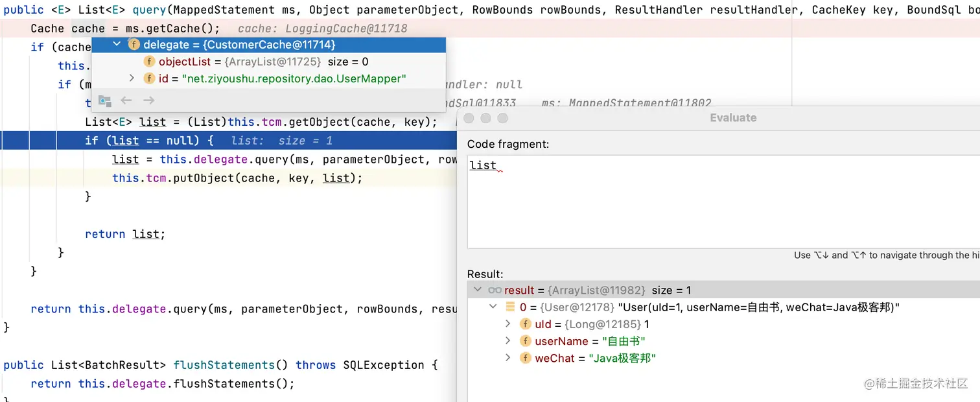Expand the userName node
980x402 pixels.
(x=508, y=340)
